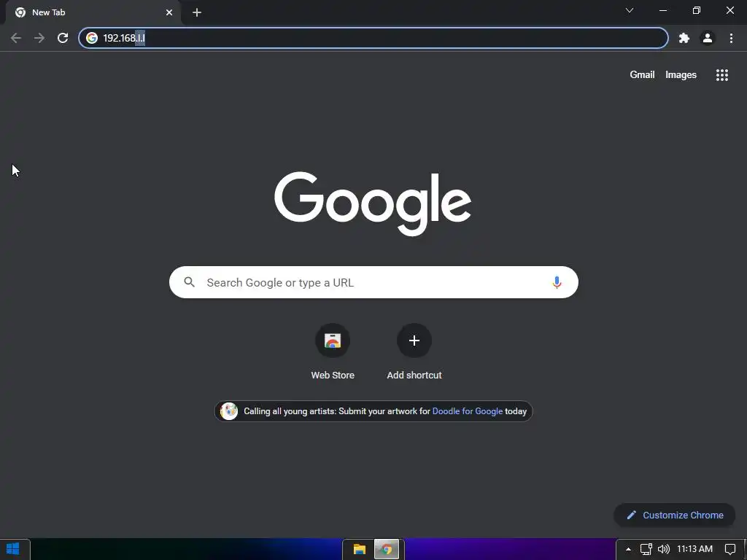
Task: Open the network tray icon
Action: click(646, 549)
